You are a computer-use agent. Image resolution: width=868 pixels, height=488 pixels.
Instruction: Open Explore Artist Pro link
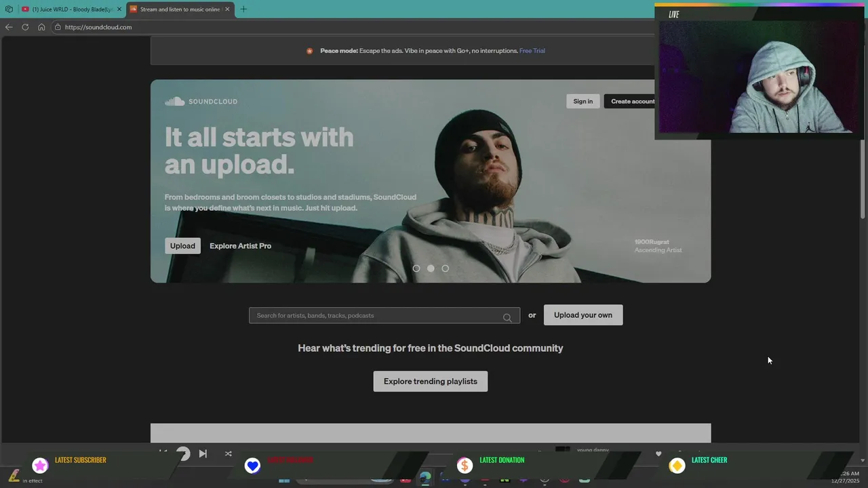(240, 246)
